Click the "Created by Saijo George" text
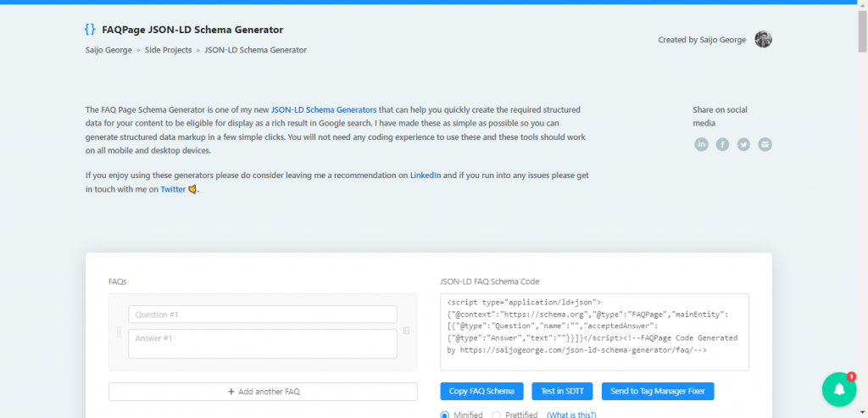Viewport: 868px width, 418px height. coord(702,40)
